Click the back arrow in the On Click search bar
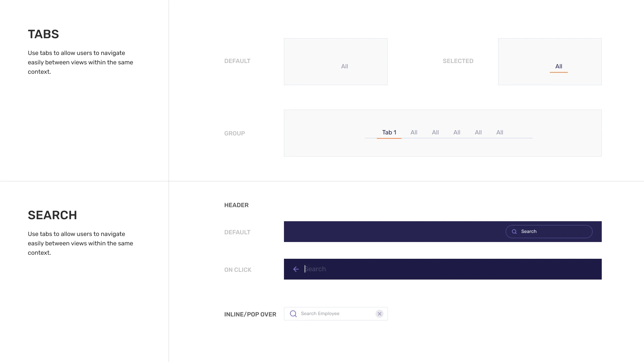 pos(296,269)
